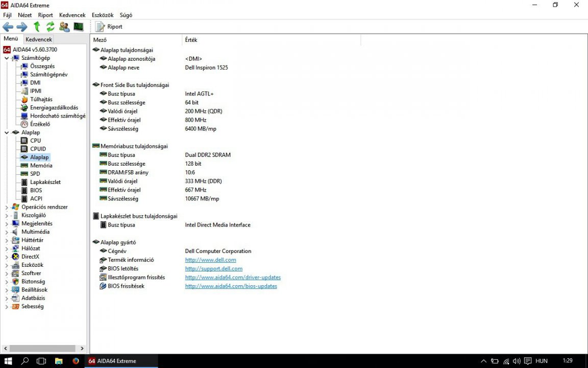Go forward with the blue right arrow
Image resolution: width=588 pixels, height=368 pixels.
[22, 27]
